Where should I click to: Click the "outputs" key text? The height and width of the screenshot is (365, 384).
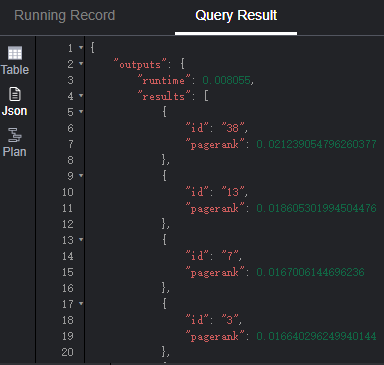140,64
